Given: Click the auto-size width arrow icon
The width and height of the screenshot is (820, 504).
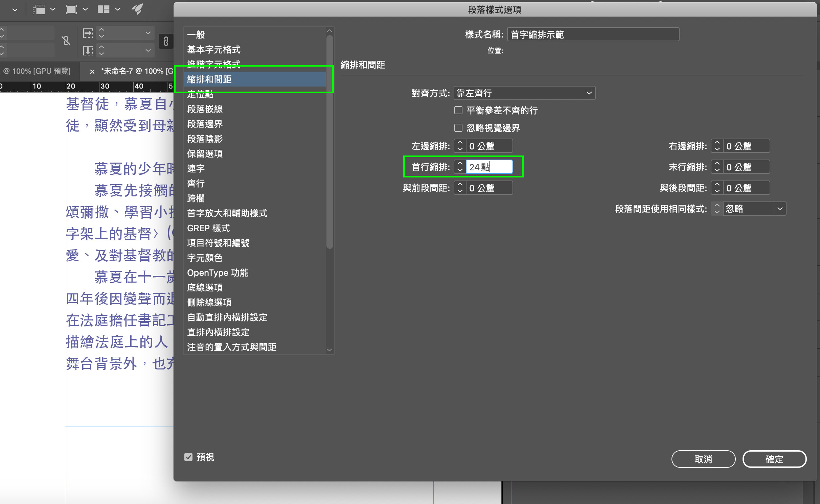Looking at the screenshot, I should pyautogui.click(x=88, y=33).
